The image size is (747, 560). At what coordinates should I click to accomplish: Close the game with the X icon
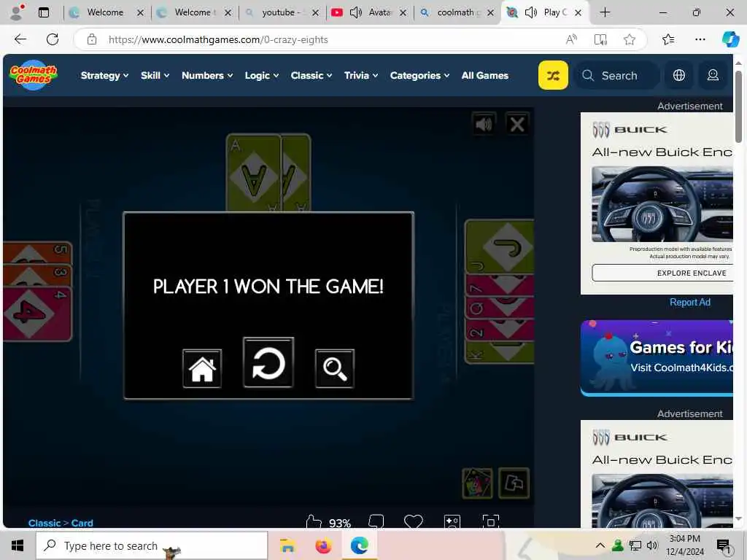tap(517, 124)
